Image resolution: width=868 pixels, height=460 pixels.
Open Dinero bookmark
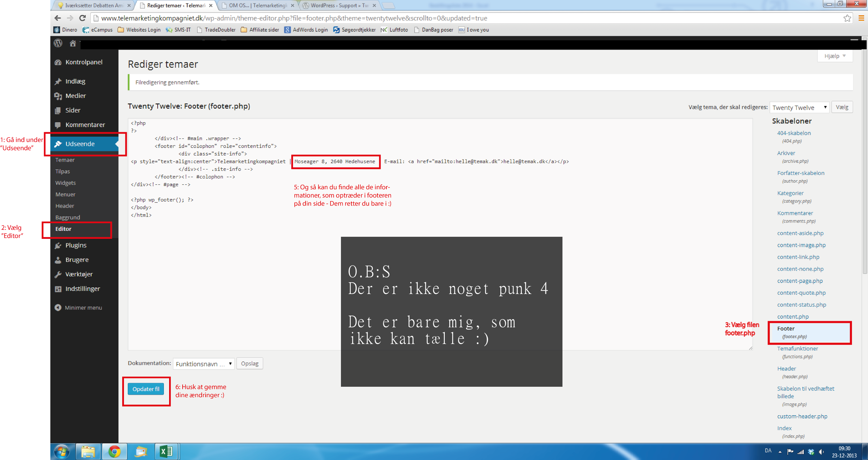click(66, 30)
